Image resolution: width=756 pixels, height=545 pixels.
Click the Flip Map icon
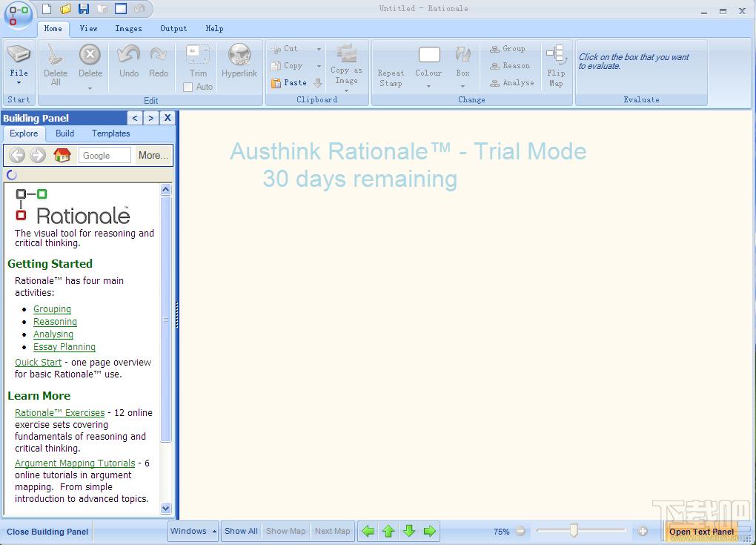pos(556,55)
